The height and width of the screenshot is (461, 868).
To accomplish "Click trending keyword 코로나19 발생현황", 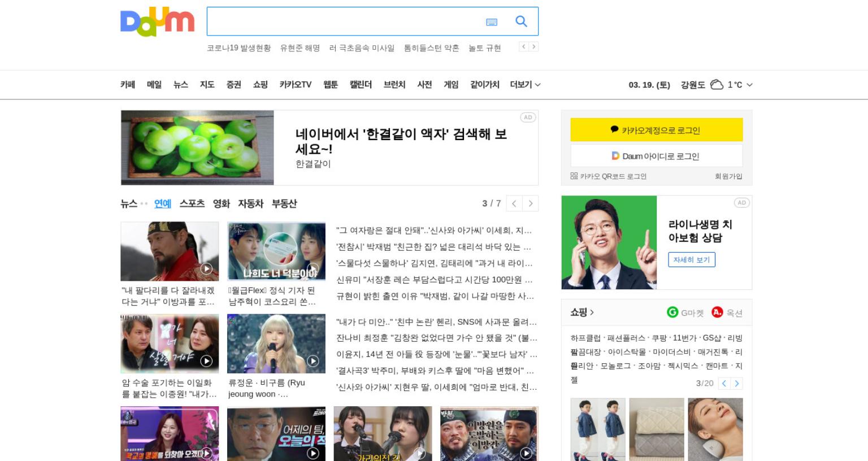I will pyautogui.click(x=239, y=48).
